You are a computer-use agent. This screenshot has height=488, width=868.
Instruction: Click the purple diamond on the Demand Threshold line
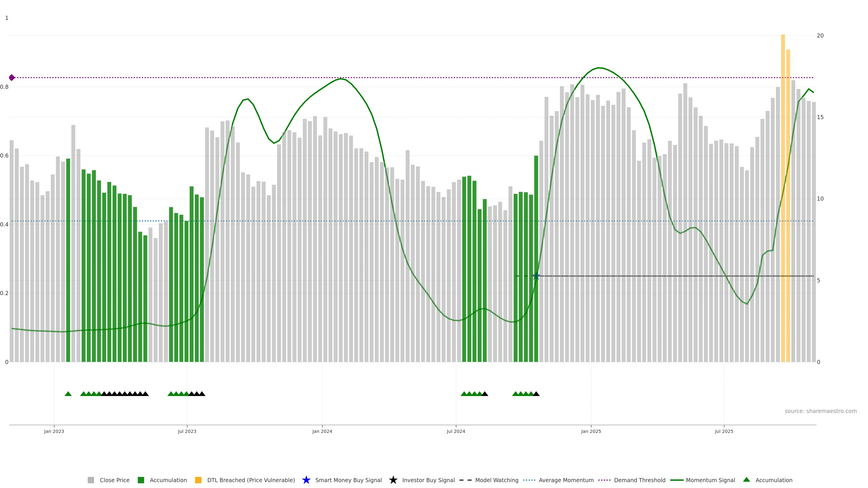[12, 78]
